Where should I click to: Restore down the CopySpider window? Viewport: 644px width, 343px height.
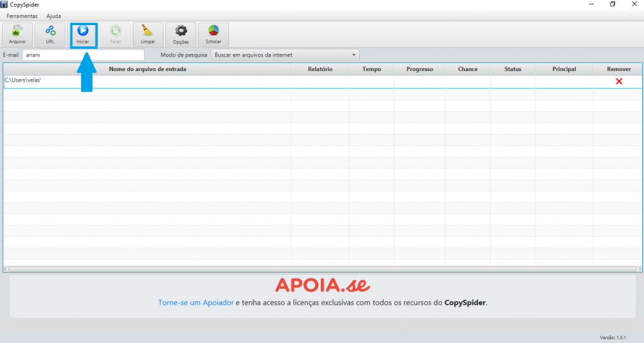click(613, 4)
